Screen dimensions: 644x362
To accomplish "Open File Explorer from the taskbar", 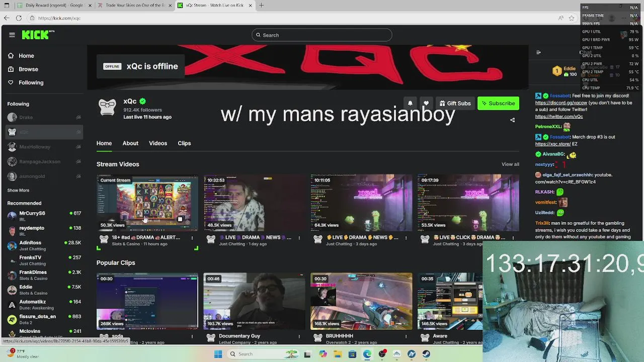I will (x=338, y=354).
